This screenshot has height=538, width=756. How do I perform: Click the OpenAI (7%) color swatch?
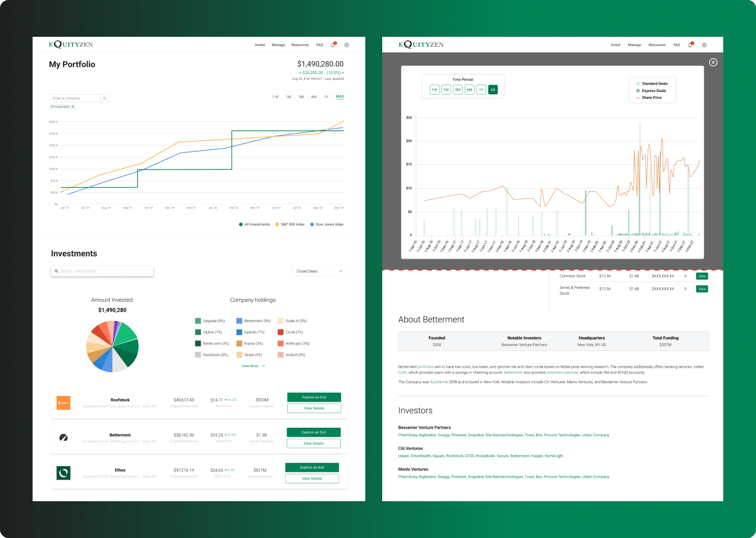[239, 332]
